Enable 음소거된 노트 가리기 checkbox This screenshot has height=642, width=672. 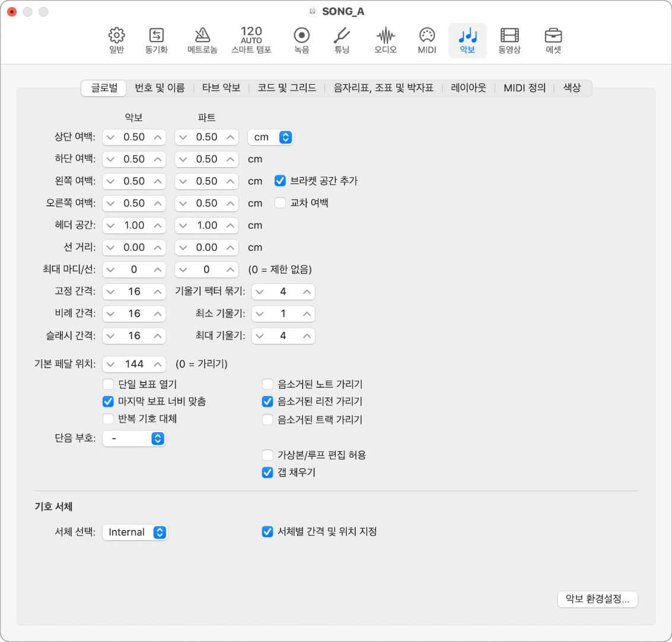[x=267, y=384]
